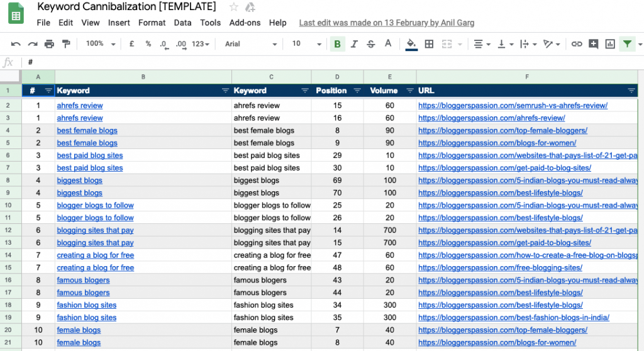Click the document title Keyword Cannibalization [TEMPLATE]

pyautogui.click(x=126, y=7)
